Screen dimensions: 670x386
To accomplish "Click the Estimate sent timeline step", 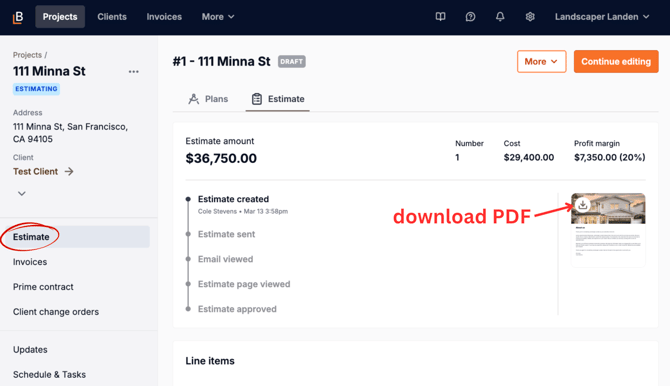I will (226, 234).
